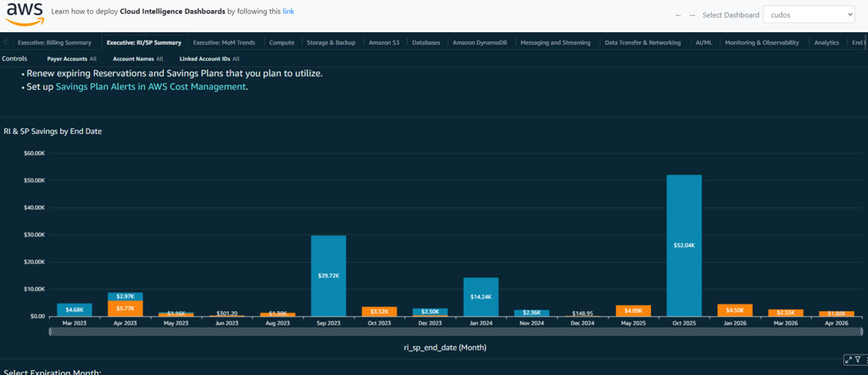Maximize the RI & SP Savings chart
This screenshot has height=375, width=868.
point(848,361)
